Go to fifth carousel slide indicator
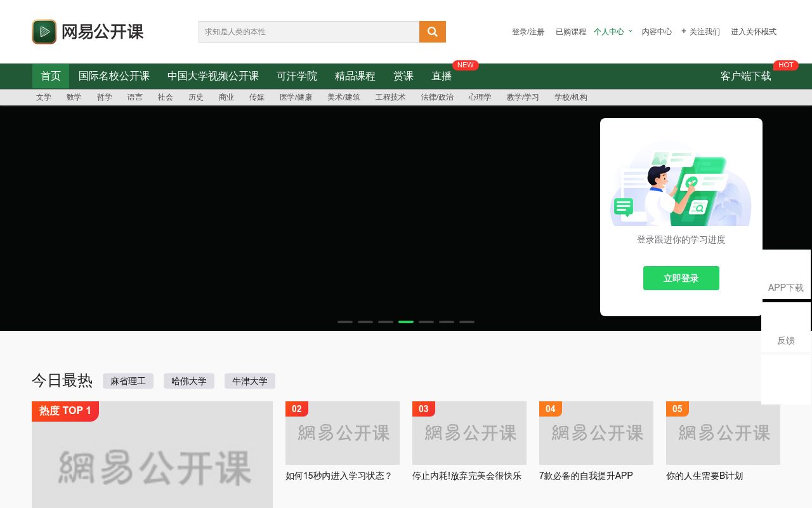Image resolution: width=812 pixels, height=508 pixels. point(426,322)
